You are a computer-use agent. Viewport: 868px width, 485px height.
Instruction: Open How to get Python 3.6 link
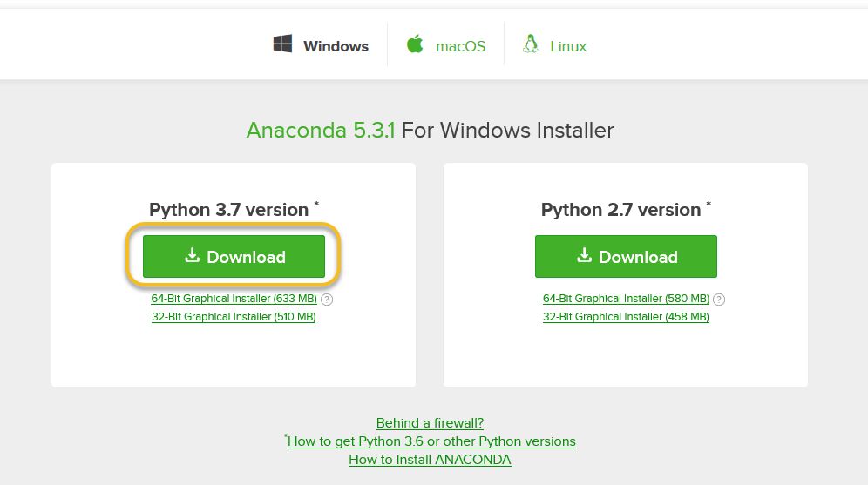pyautogui.click(x=431, y=441)
